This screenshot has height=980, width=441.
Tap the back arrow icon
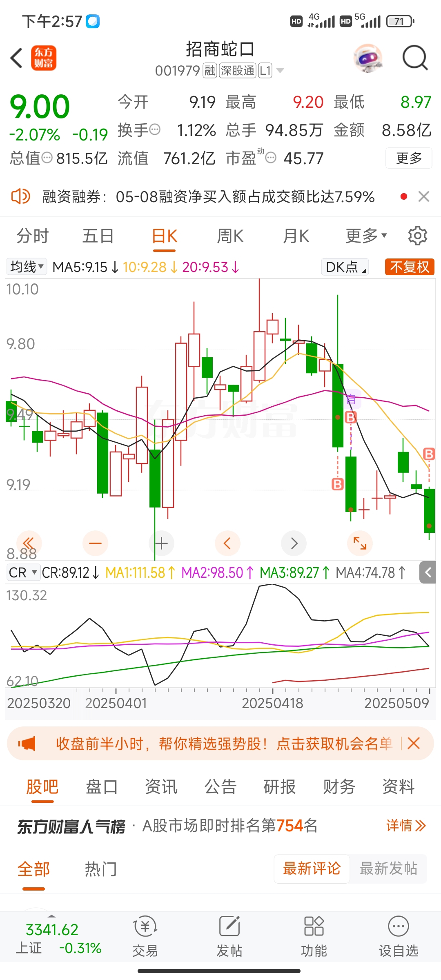tap(16, 58)
